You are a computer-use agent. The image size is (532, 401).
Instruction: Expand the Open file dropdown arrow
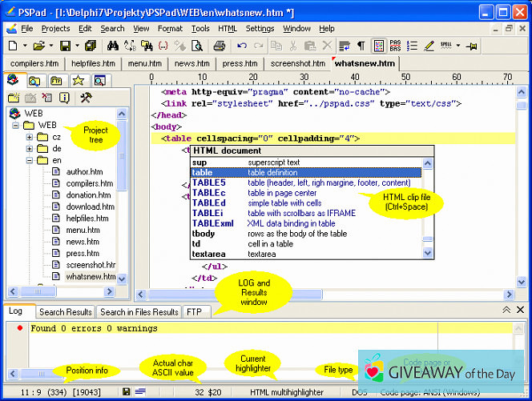point(51,46)
